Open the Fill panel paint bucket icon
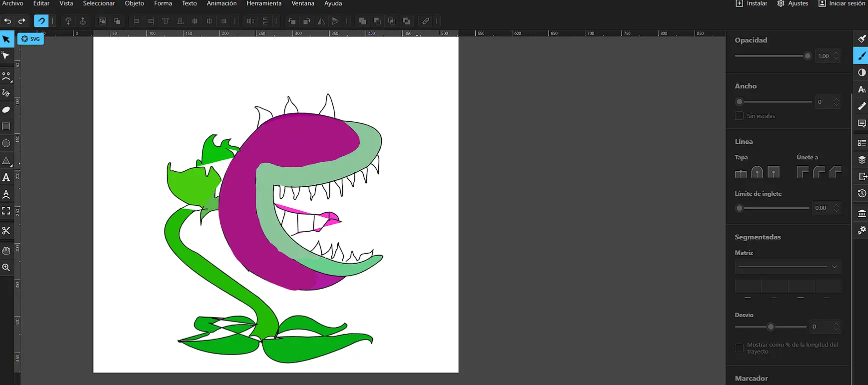868x385 pixels. (x=862, y=39)
